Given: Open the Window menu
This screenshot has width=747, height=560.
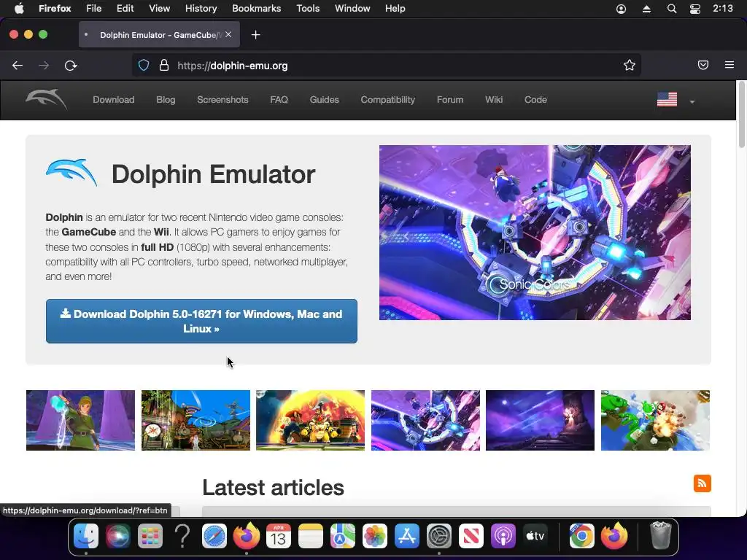Looking at the screenshot, I should 352,8.
